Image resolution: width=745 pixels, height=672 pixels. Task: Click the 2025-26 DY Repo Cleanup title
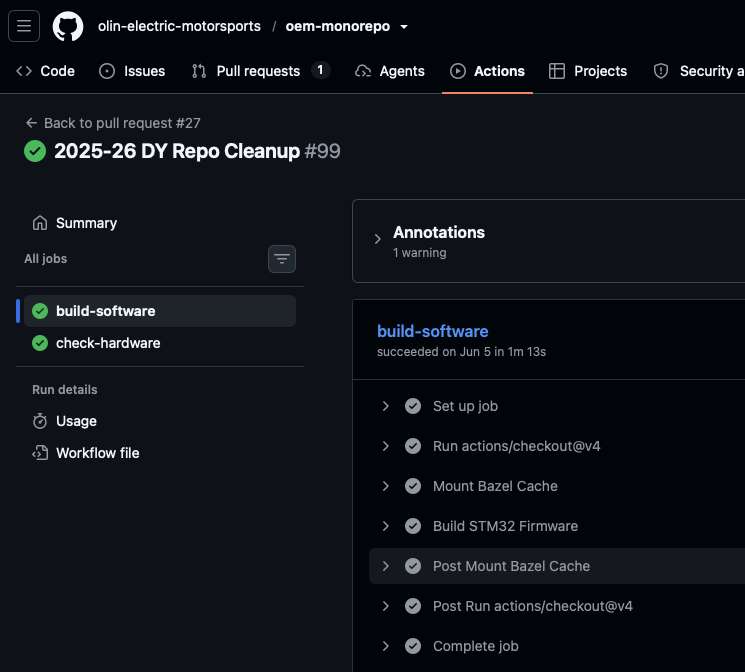coord(177,151)
